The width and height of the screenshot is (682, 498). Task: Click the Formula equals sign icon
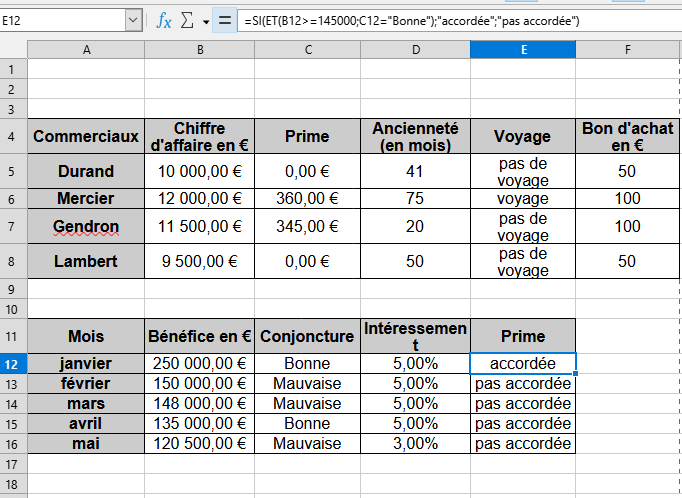pos(225,20)
